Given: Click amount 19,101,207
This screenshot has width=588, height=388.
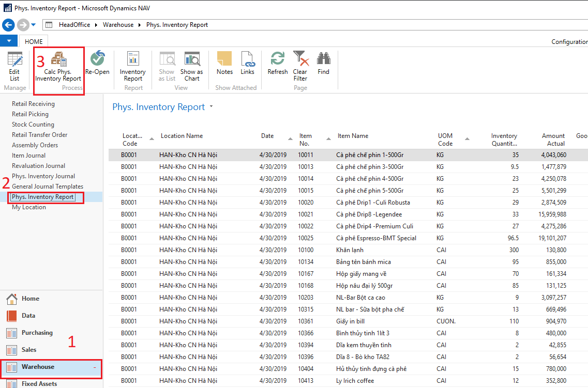Looking at the screenshot, I should point(552,238).
